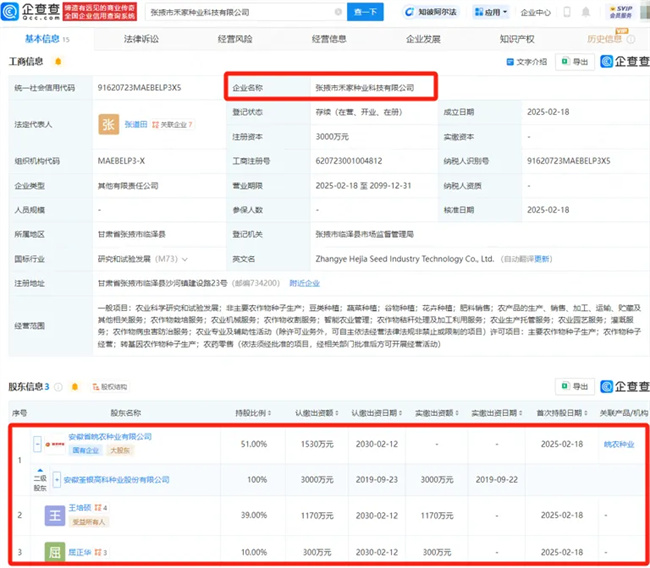Click the 张 legal representative avatar
The height and width of the screenshot is (568, 650).
[x=108, y=124]
